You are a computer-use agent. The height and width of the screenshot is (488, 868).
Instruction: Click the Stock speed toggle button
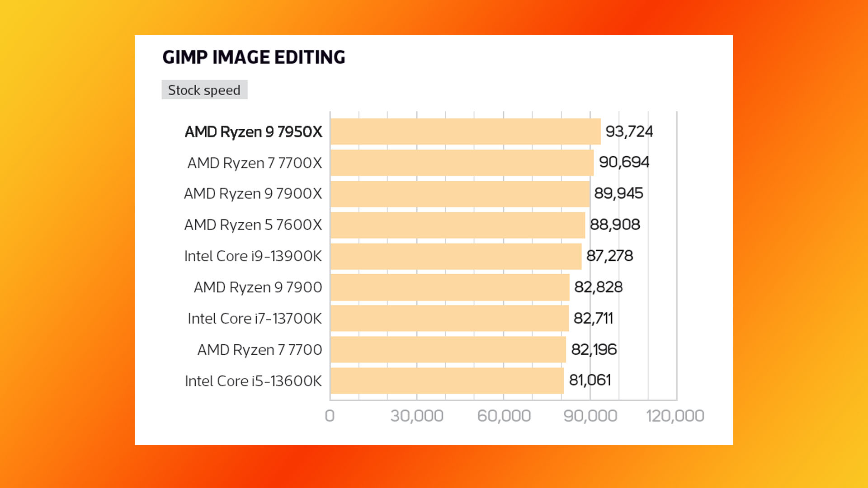204,89
